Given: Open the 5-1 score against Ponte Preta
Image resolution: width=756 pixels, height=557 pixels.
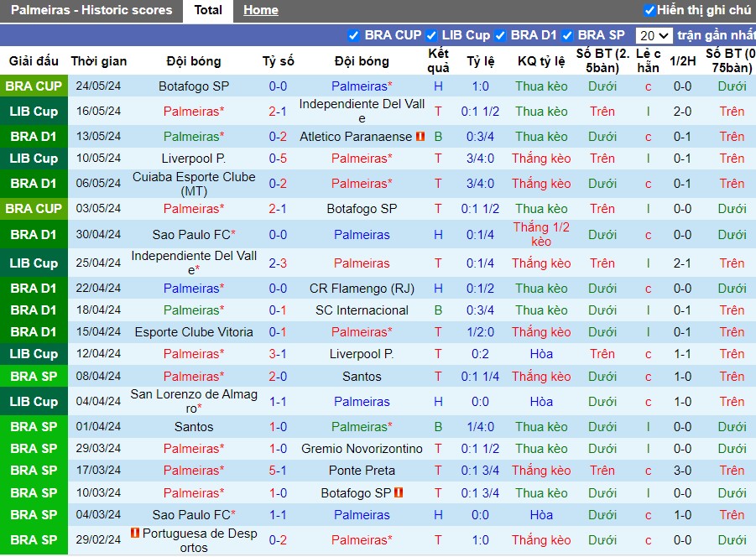Looking at the screenshot, I should [278, 471].
